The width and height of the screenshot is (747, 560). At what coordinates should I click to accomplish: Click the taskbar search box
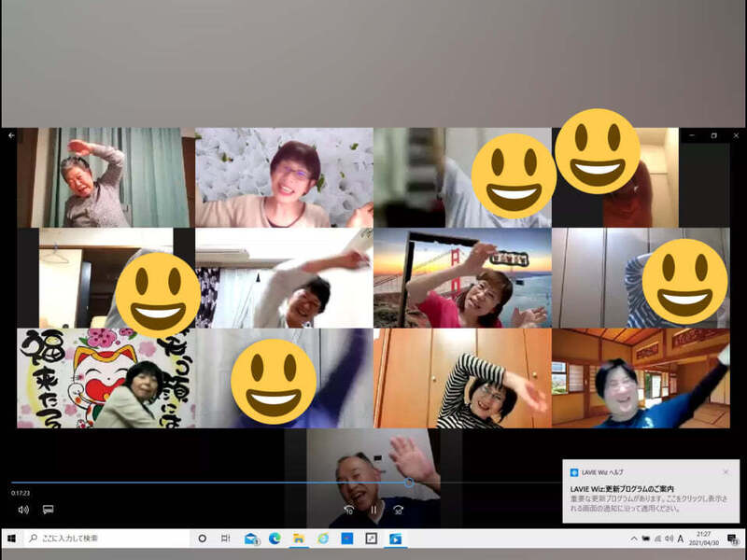click(105, 539)
